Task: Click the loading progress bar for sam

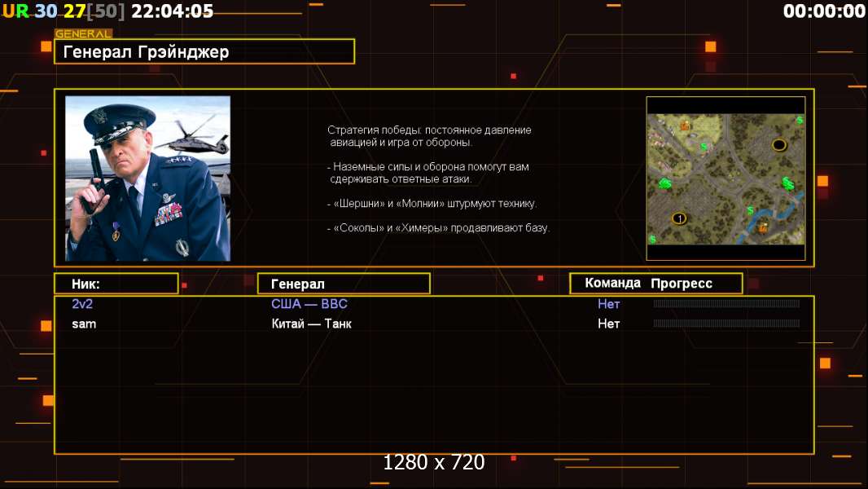Action: [726, 324]
